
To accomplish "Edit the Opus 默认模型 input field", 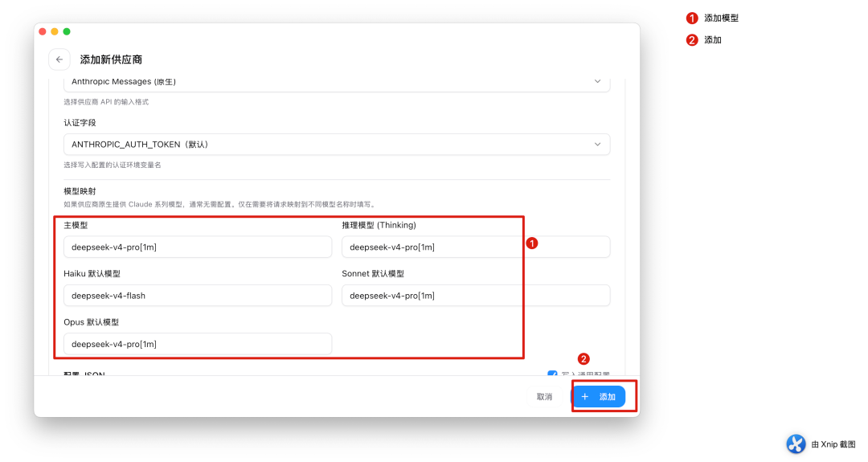I will 198,344.
